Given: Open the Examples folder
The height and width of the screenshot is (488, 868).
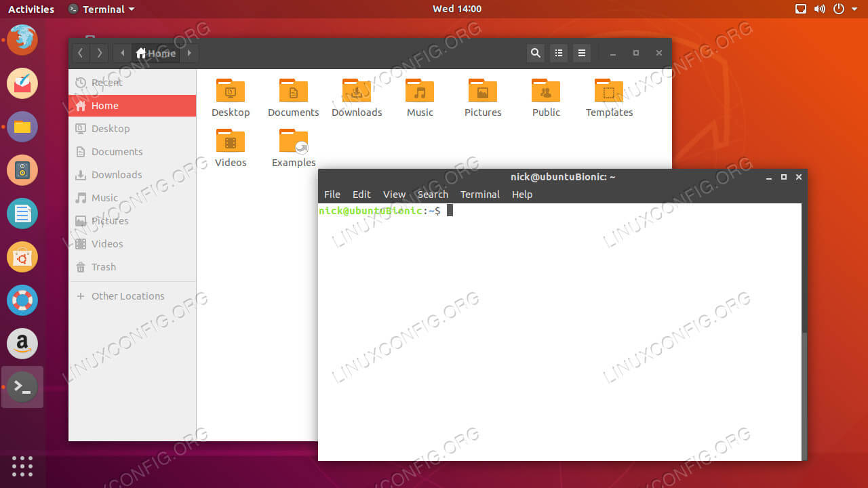Looking at the screenshot, I should coord(293,144).
